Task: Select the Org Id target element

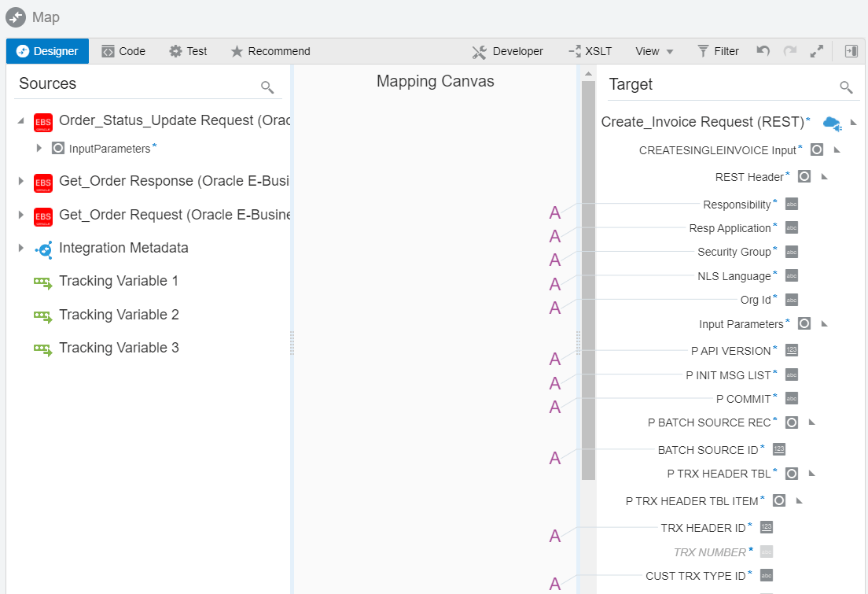Action: [x=756, y=300]
